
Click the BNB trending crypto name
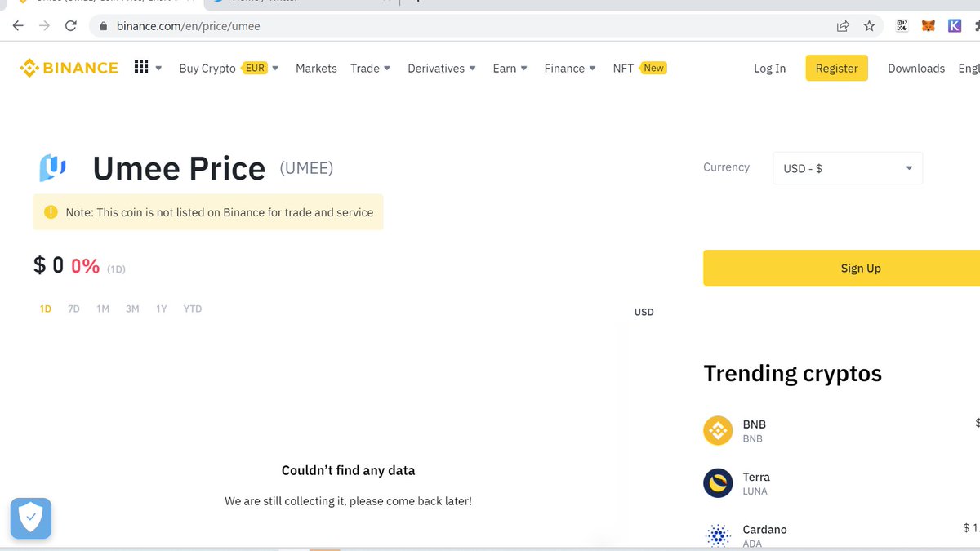pyautogui.click(x=754, y=424)
